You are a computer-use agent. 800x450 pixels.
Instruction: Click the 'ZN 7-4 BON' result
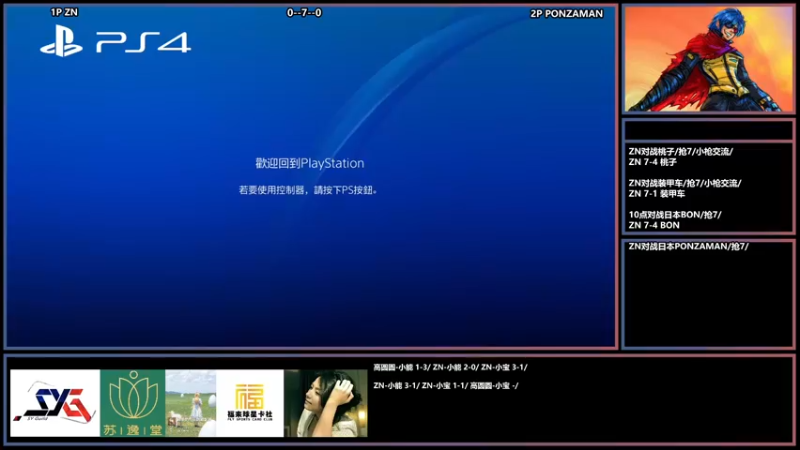pos(654,226)
